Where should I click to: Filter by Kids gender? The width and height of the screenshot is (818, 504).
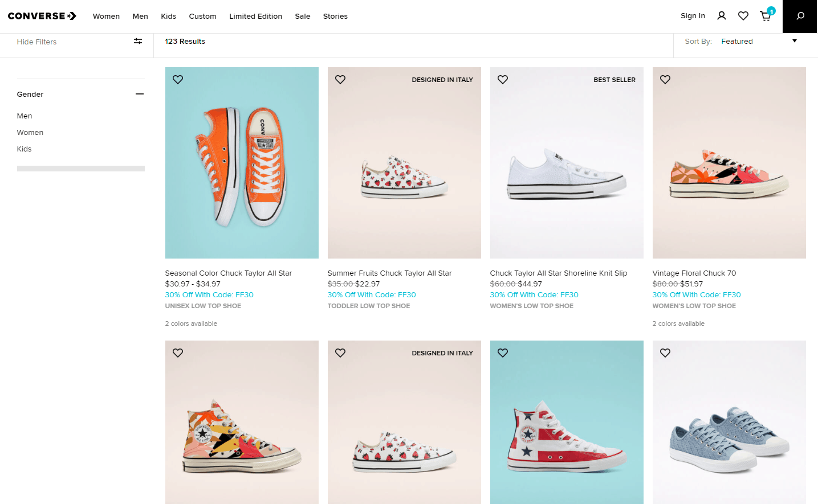(24, 149)
